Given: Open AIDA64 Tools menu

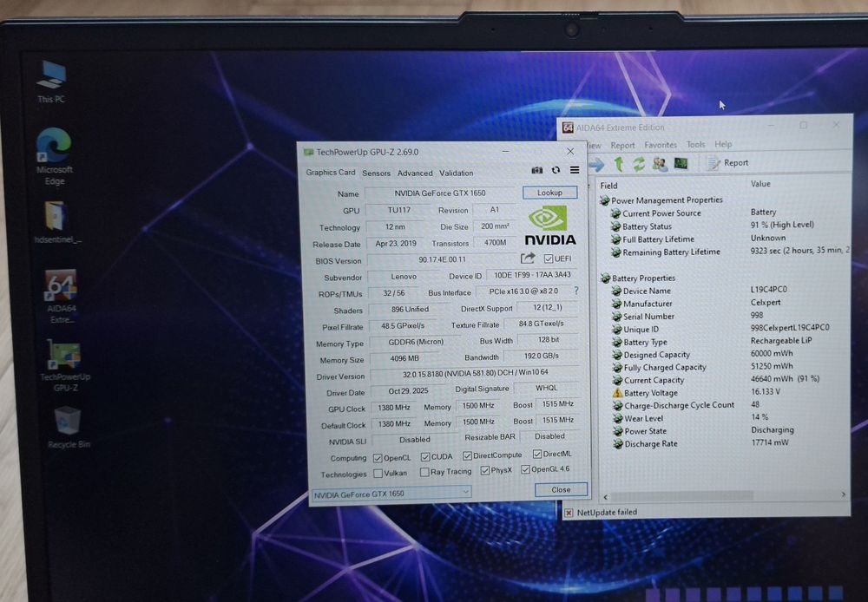Looking at the screenshot, I should [696, 144].
